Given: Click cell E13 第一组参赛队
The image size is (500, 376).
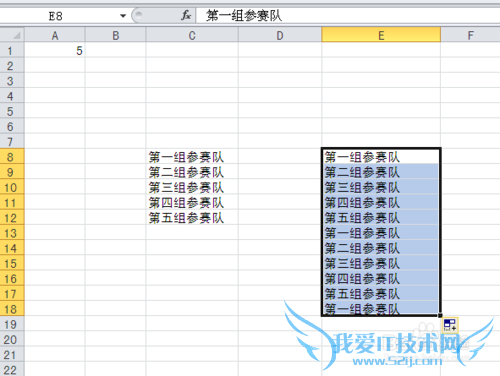Looking at the screenshot, I should [381, 233].
